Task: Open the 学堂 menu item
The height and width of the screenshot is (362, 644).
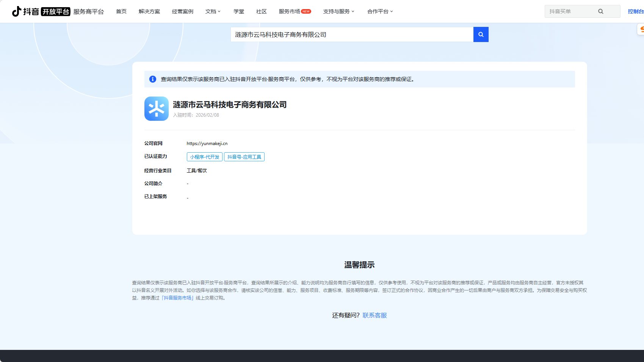Action: (239, 11)
